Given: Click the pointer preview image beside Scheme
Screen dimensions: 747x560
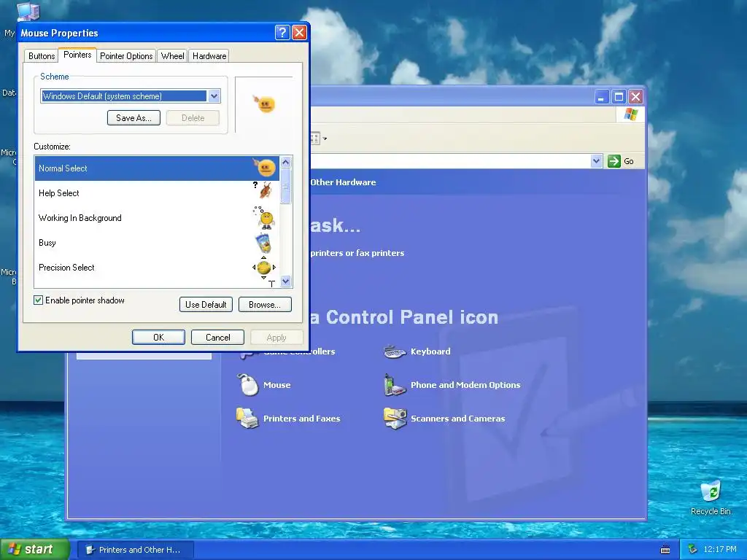Looking at the screenshot, I should click(266, 104).
